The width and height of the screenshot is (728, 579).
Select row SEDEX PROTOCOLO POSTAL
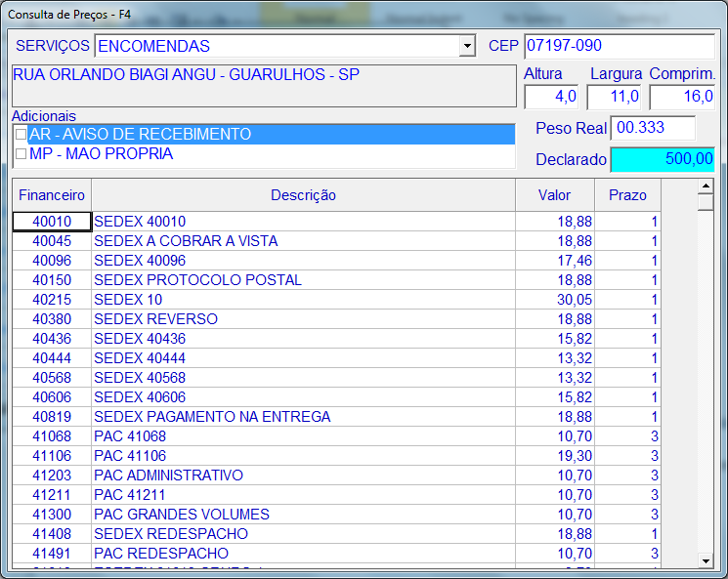(336, 280)
